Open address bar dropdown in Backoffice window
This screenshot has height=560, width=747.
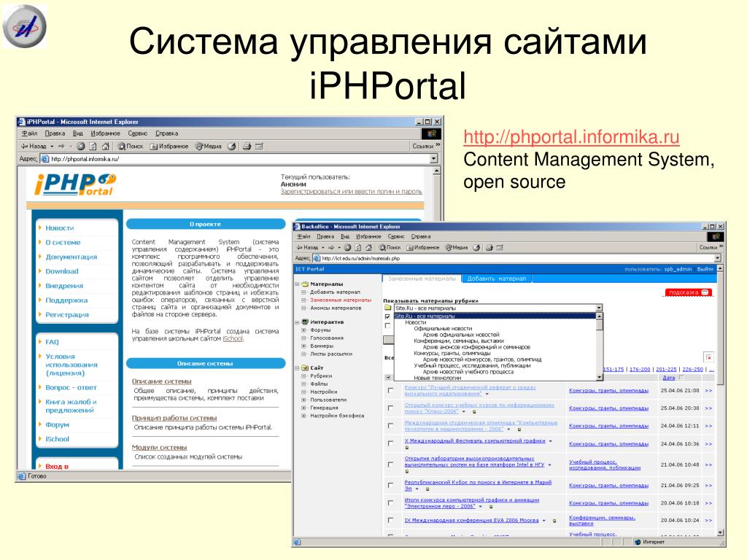click(718, 258)
